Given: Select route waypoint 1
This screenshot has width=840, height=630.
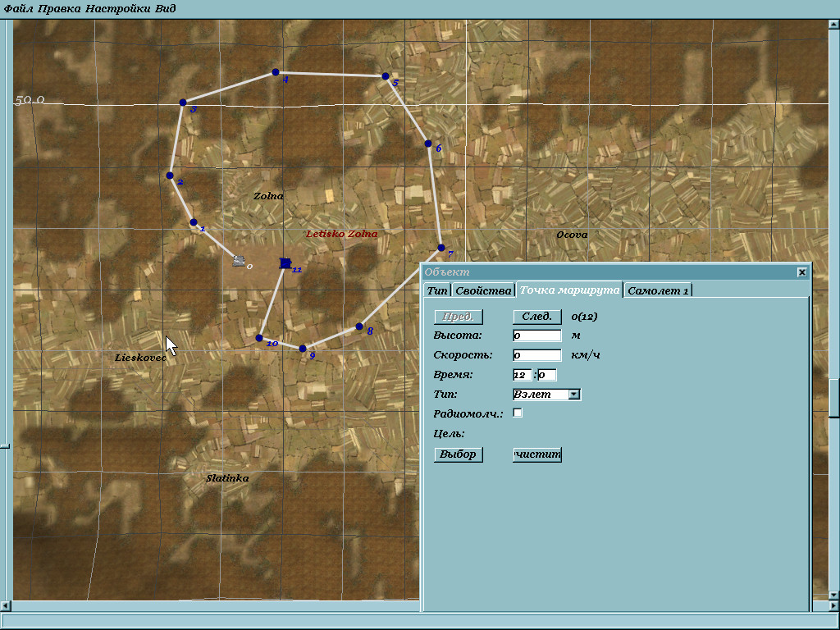Looking at the screenshot, I should click(194, 222).
